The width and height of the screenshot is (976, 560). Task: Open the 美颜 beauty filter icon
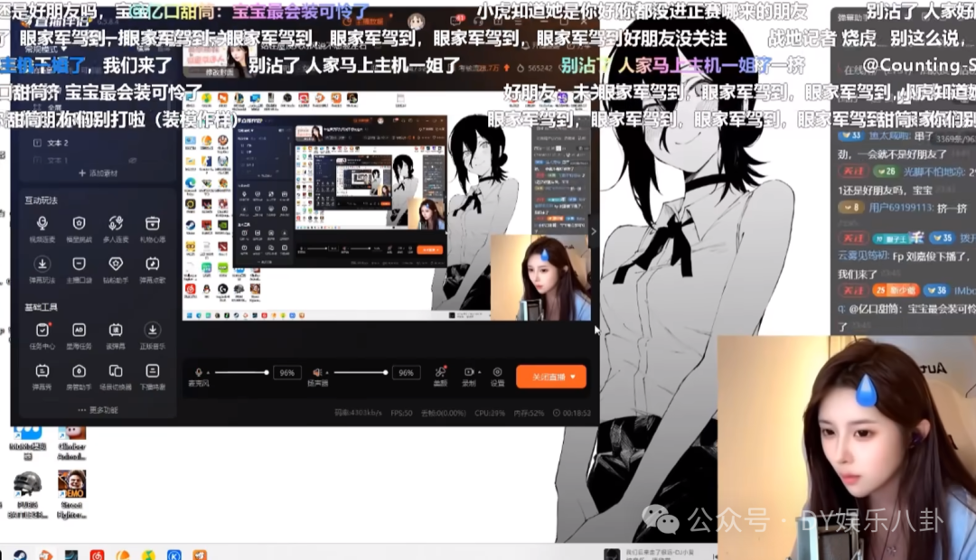click(x=440, y=371)
